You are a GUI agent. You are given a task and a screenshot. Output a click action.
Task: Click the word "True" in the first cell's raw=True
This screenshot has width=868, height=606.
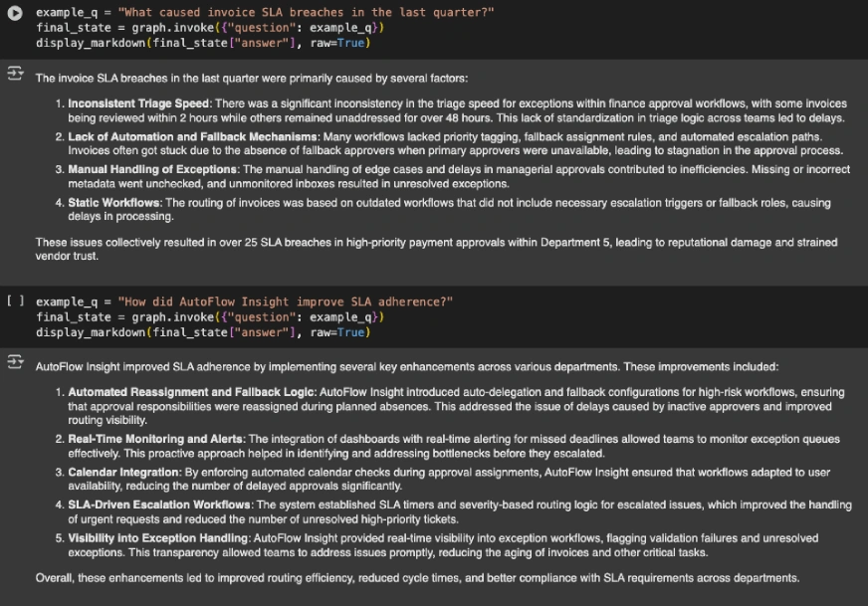tap(350, 43)
